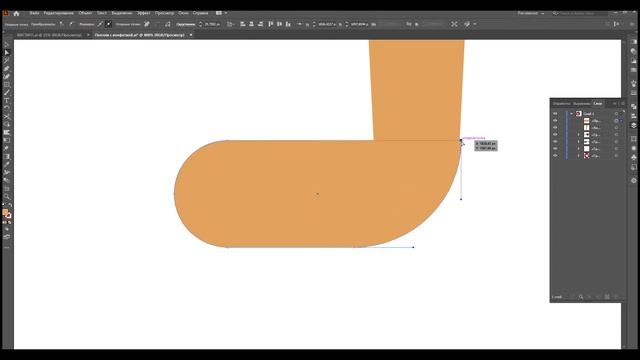Screen dimensions: 640x360
Task: Open the Текст menu
Action: point(102,13)
